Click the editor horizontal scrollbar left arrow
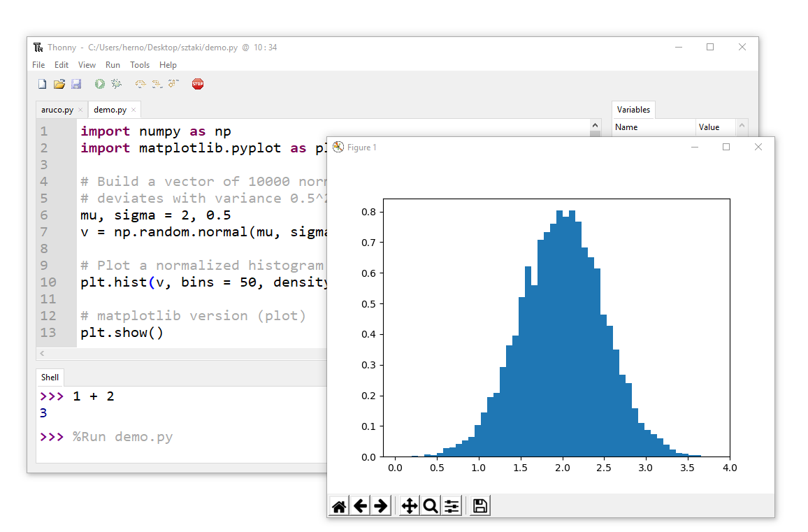This screenshot has width=808, height=532. pos(42,353)
